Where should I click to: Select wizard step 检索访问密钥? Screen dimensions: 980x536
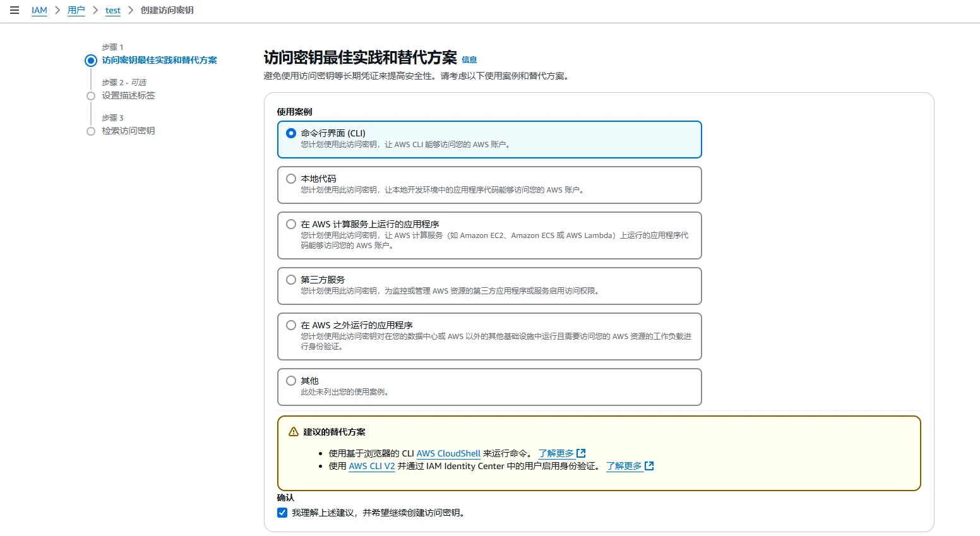129,131
